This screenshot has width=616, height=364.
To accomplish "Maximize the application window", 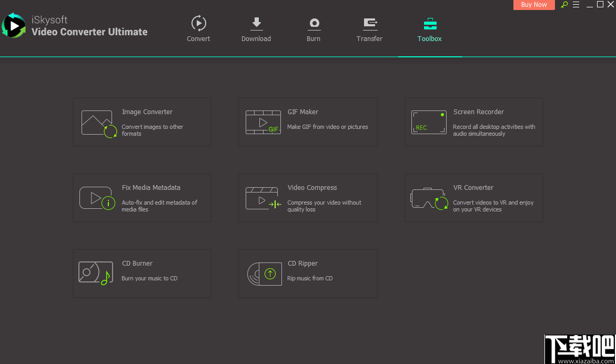I will (x=600, y=4).
